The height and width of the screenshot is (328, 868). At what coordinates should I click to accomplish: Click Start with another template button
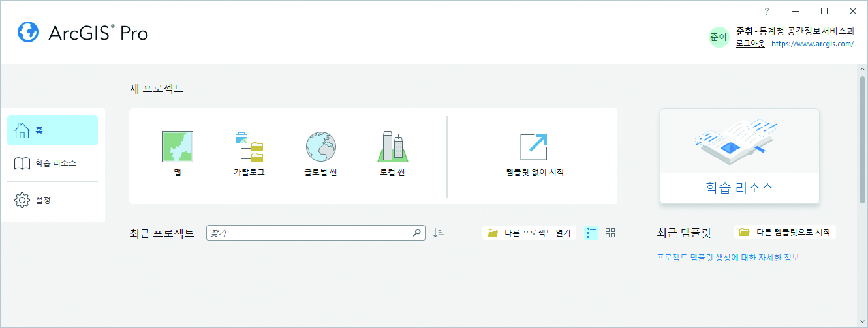(x=785, y=232)
